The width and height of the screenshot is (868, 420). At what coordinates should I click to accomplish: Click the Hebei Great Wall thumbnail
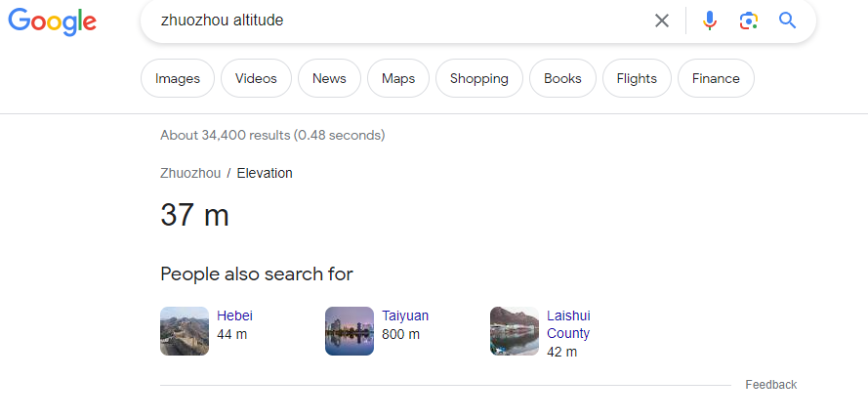point(185,331)
